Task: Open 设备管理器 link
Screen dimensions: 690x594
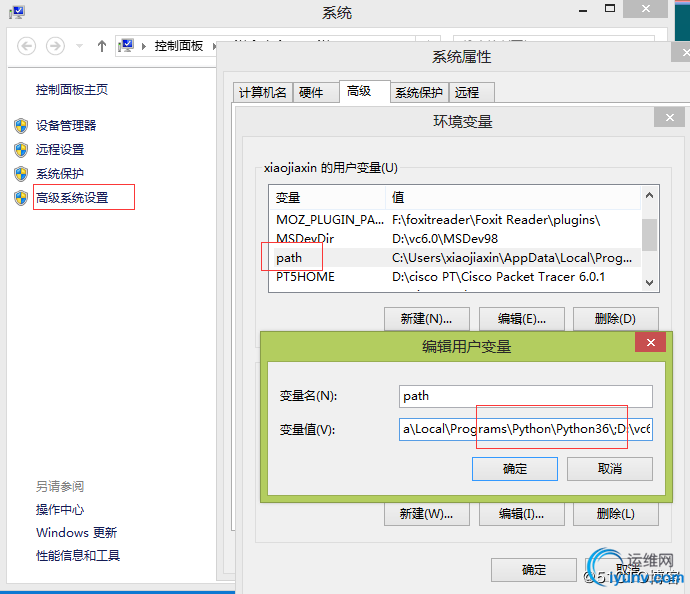Action: pyautogui.click(x=66, y=126)
